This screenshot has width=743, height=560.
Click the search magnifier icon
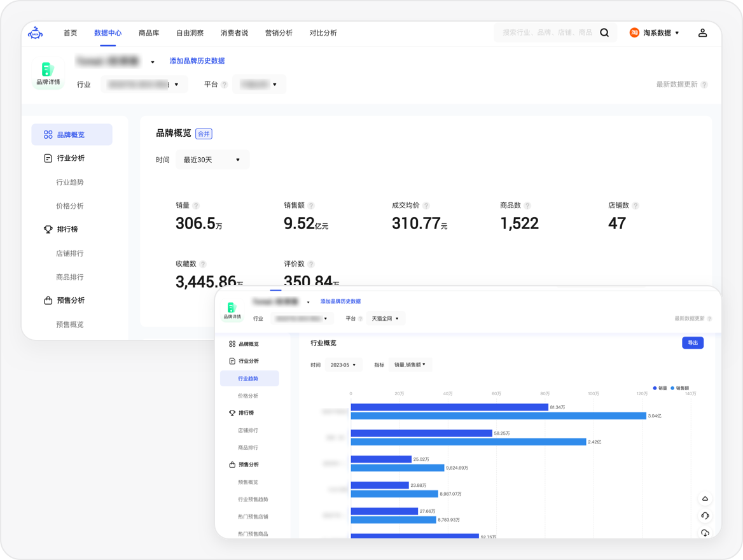[604, 33]
